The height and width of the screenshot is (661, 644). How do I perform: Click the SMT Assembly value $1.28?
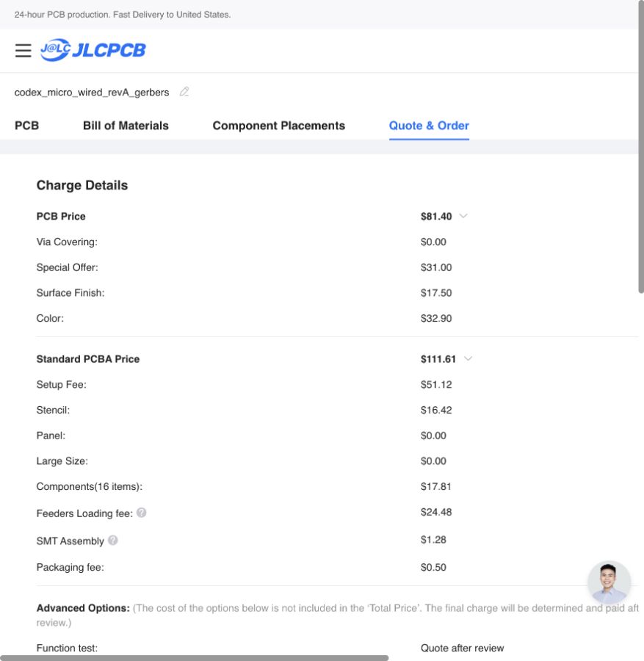click(433, 540)
